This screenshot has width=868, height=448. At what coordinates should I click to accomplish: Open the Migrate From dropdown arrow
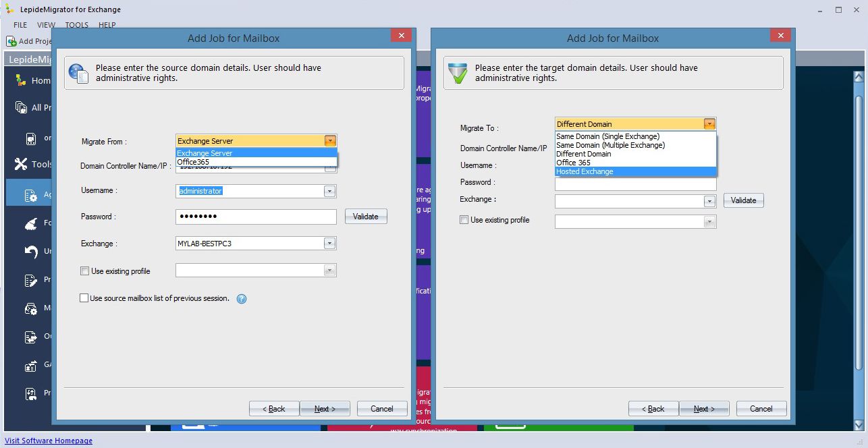click(x=329, y=141)
